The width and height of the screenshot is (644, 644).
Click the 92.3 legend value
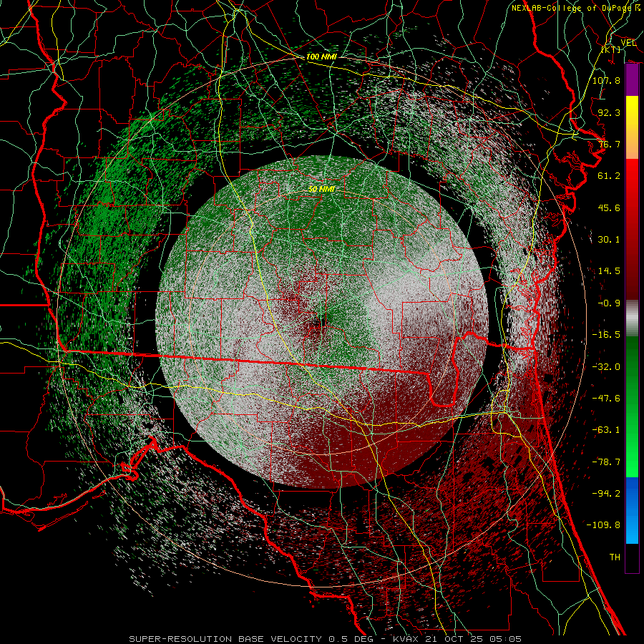pos(609,112)
